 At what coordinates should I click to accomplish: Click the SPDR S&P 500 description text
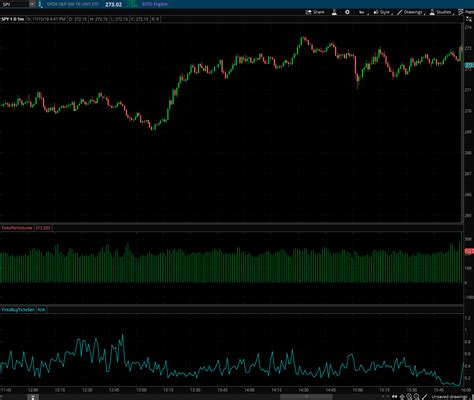point(73,4)
